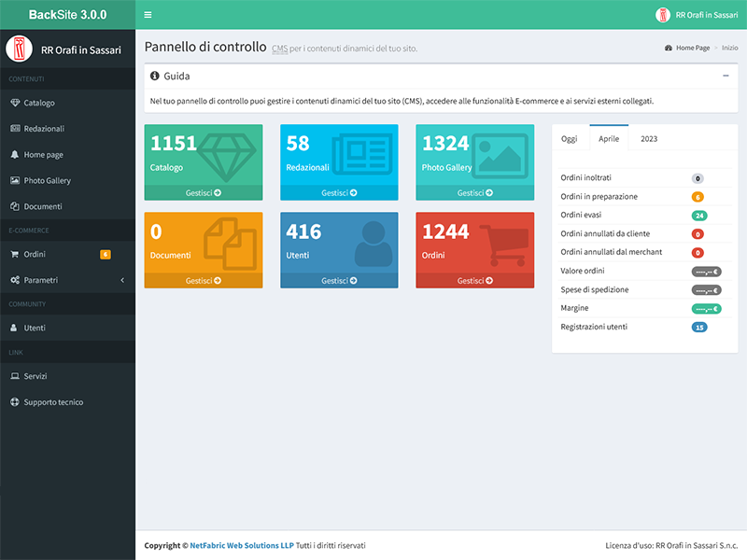Click Gestisci on the Ordini card
The height and width of the screenshot is (560, 747).
coord(475,281)
